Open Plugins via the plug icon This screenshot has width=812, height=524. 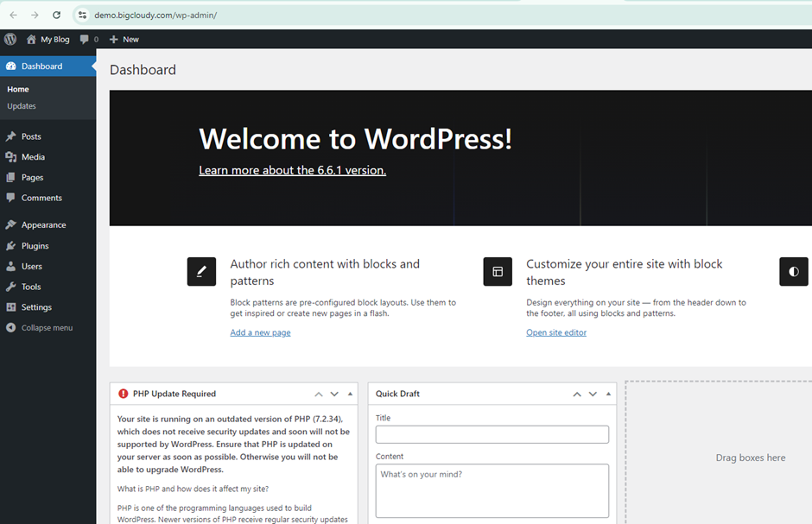[x=12, y=245]
